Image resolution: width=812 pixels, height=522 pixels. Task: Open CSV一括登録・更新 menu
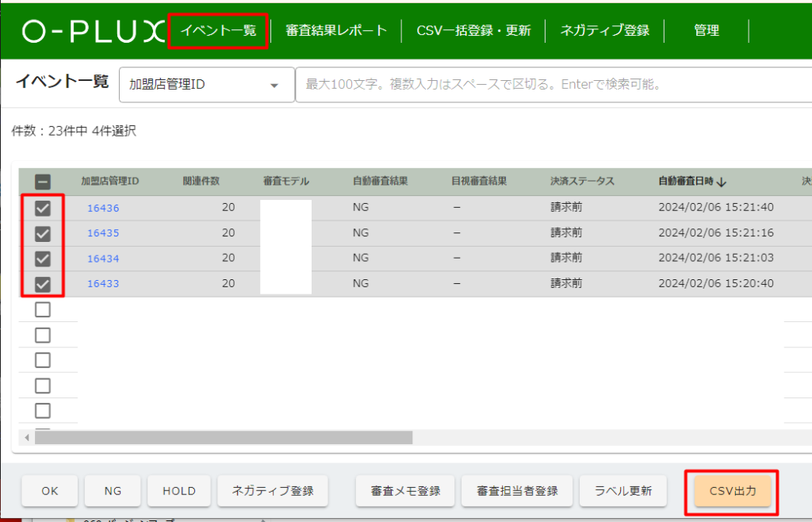click(x=473, y=31)
